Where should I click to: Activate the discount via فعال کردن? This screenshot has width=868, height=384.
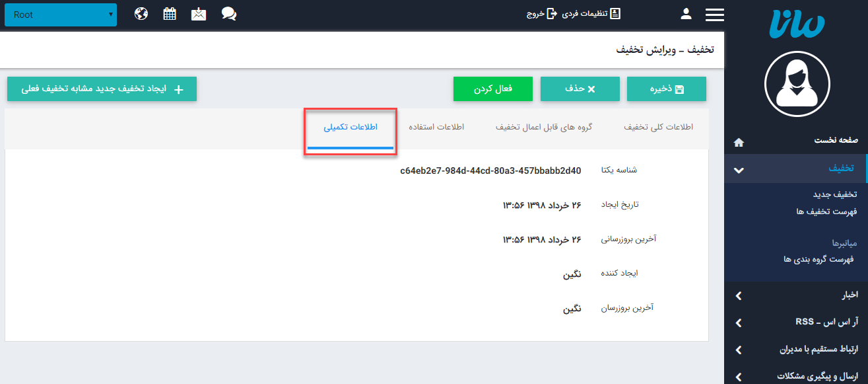point(492,89)
